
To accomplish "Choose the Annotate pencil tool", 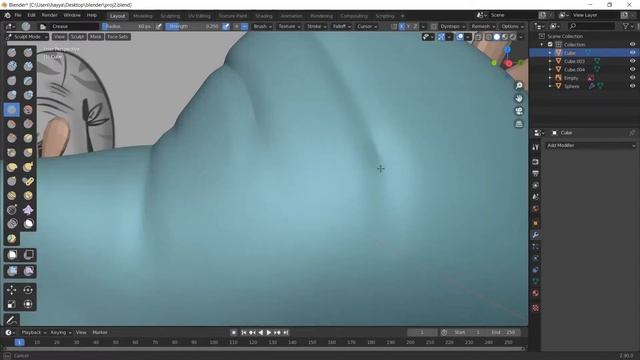I will [12, 320].
